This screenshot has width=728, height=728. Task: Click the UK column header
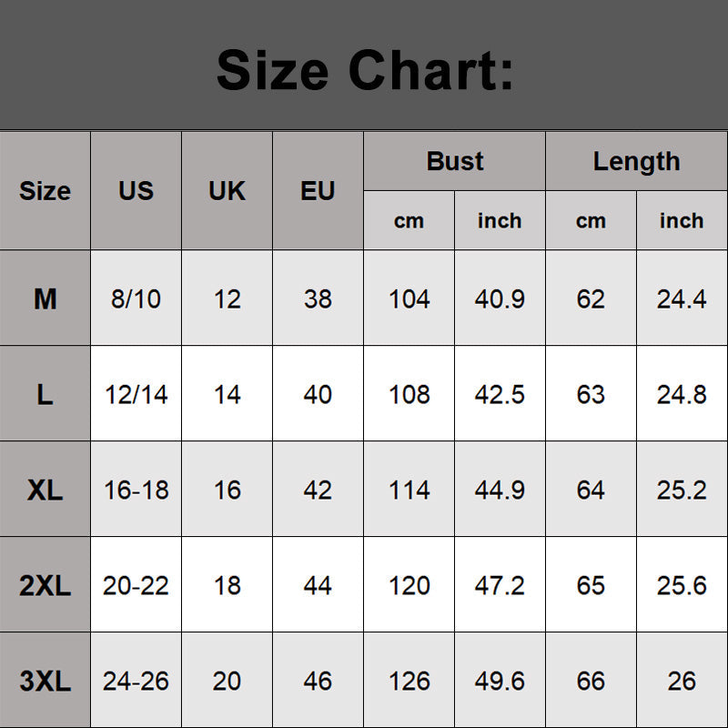[x=227, y=191]
